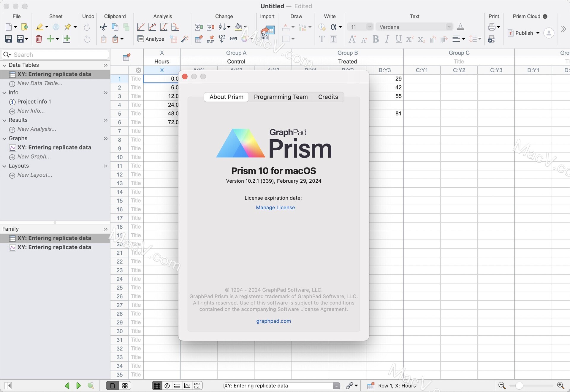Open the sheet name dropdown in status bar
This screenshot has width=570, height=392.
tap(336, 385)
